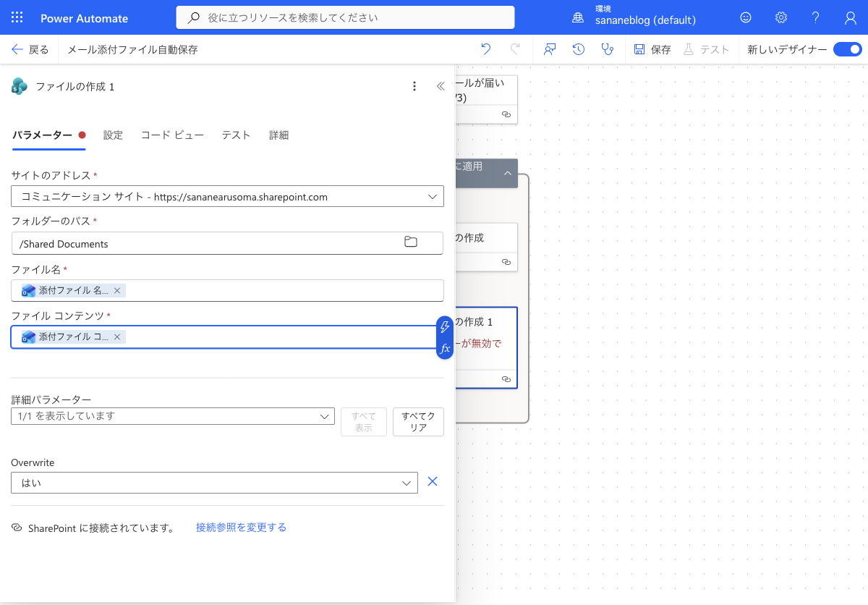Save the flow with 保存
868x605 pixels.
click(x=652, y=49)
